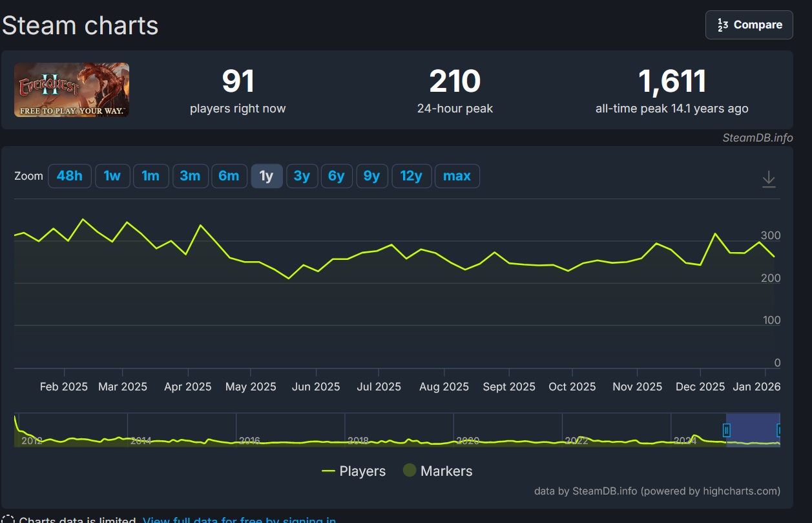Open the Compare button
The height and width of the screenshot is (523, 812).
point(749,25)
